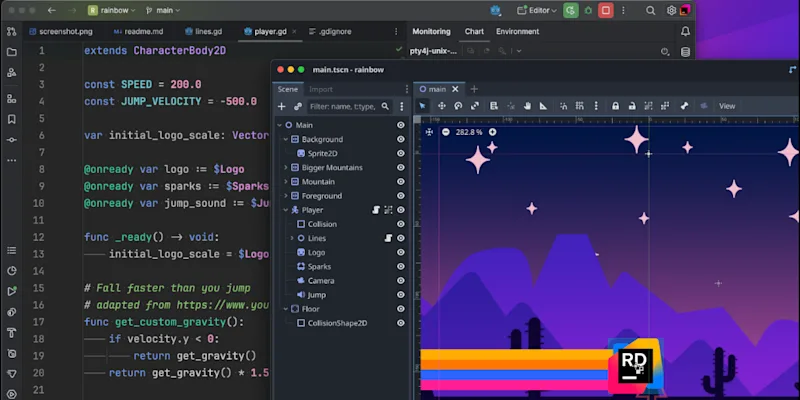Open the main branch dropdown in Rider
The height and width of the screenshot is (400, 800).
click(x=163, y=10)
